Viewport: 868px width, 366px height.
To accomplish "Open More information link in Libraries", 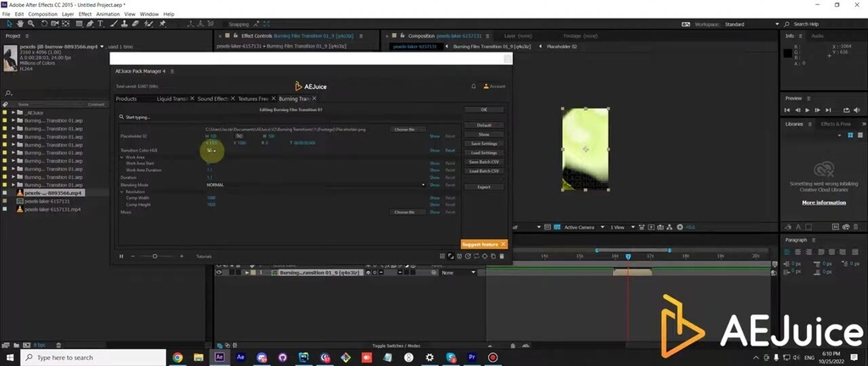I will click(824, 202).
